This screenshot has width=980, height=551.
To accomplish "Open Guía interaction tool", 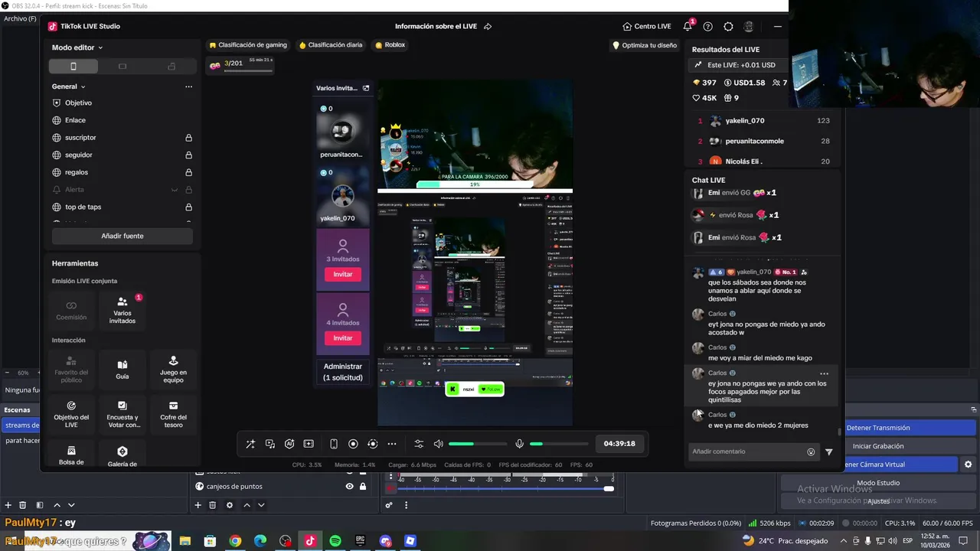I will point(122,370).
